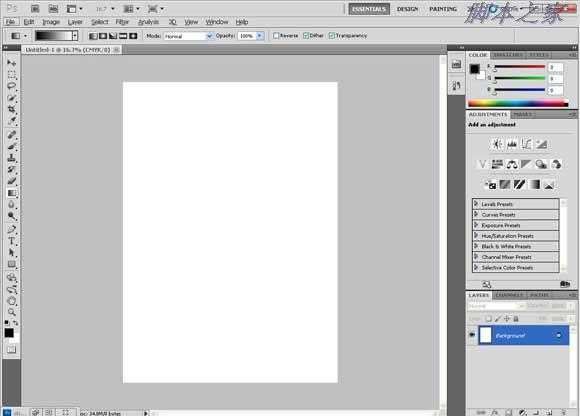Enable the Reverse checkbox
Screen dimensions: 580x416
[276, 35]
